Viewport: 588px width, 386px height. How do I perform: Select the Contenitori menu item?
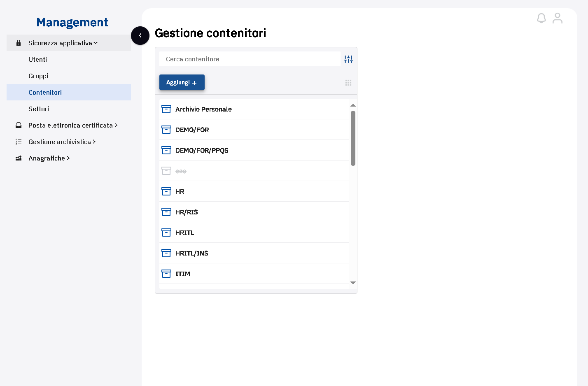[x=69, y=92]
